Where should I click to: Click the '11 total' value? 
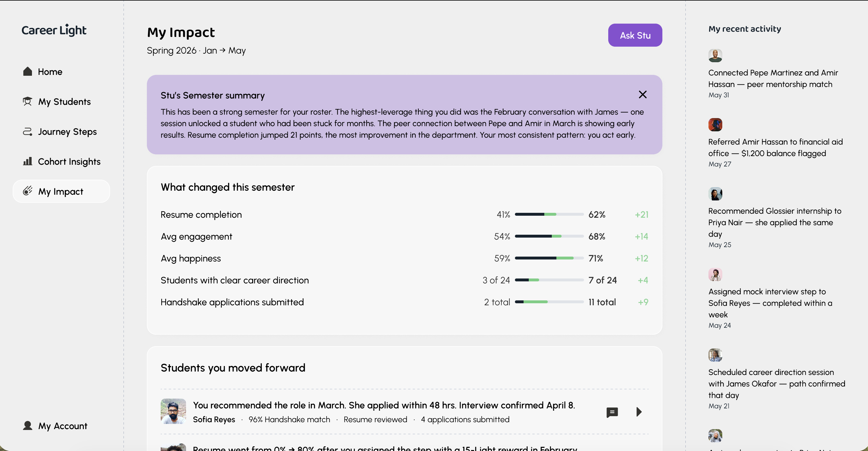(x=602, y=302)
